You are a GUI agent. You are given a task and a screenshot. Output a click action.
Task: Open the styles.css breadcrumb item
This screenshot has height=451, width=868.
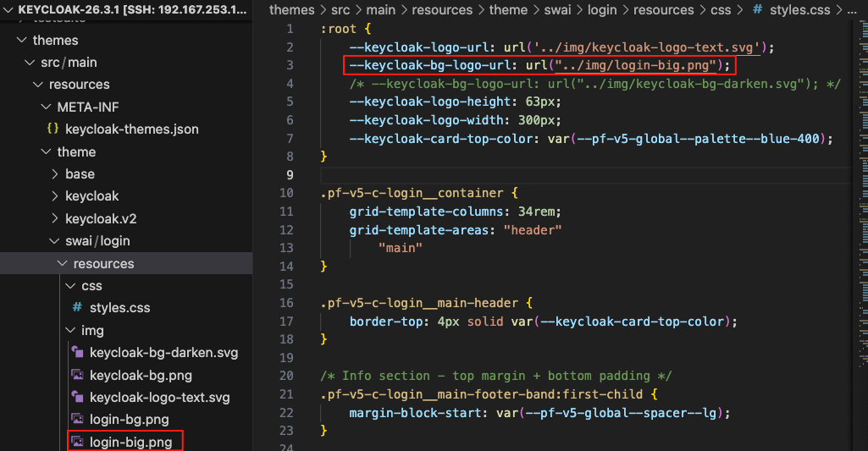pyautogui.click(x=801, y=10)
